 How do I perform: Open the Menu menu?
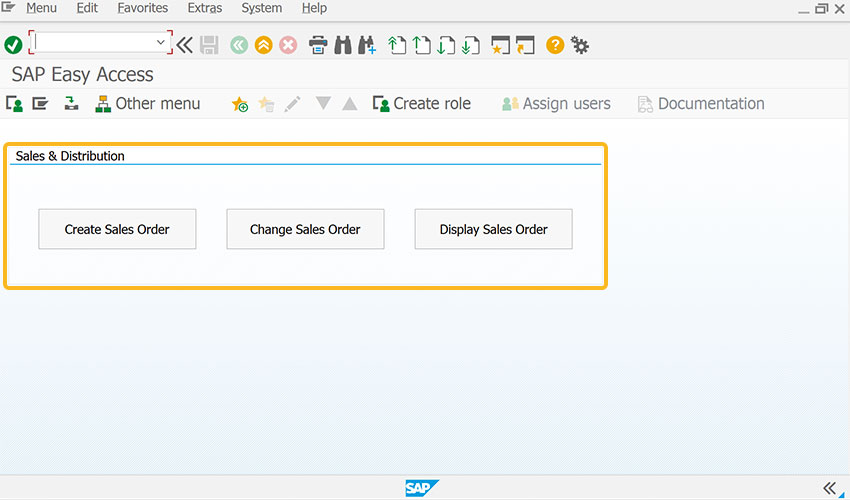[41, 8]
